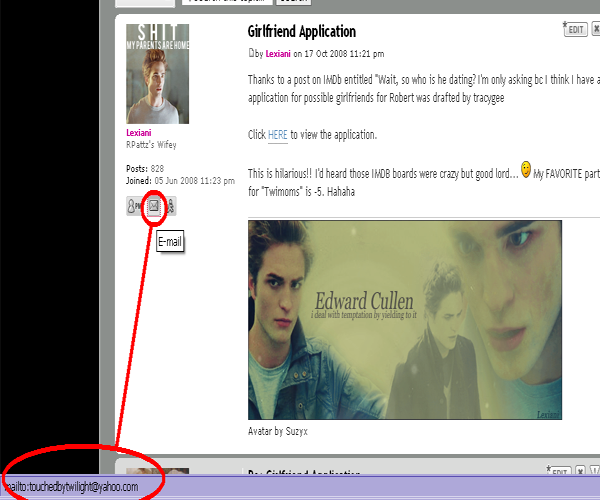The image size is (600, 500).
Task: Click the mailto address in the status bar
Action: tap(72, 487)
